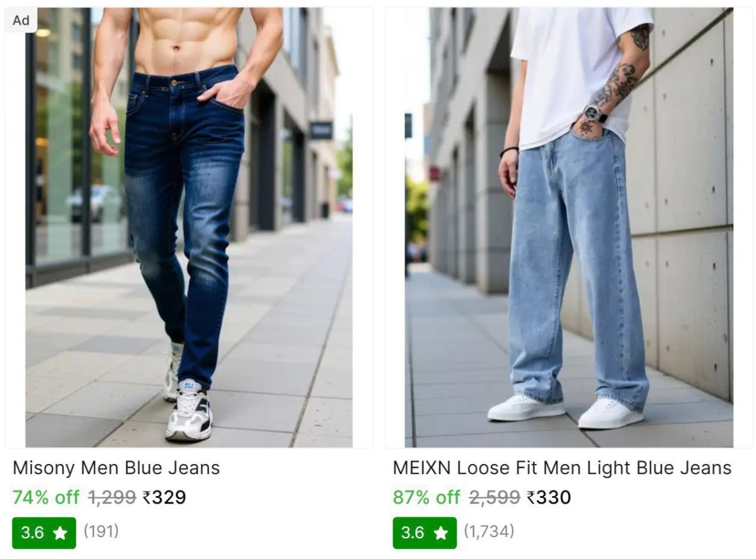
Task: Click the ₹330 price of MEIXN jeans
Action: point(549,497)
